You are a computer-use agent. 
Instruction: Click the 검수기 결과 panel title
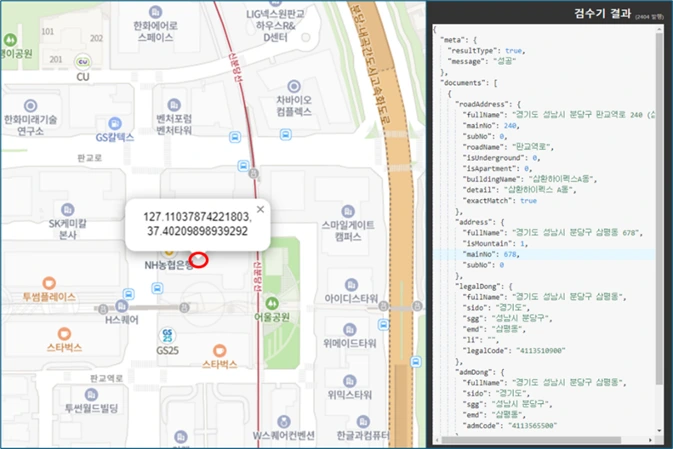[602, 14]
